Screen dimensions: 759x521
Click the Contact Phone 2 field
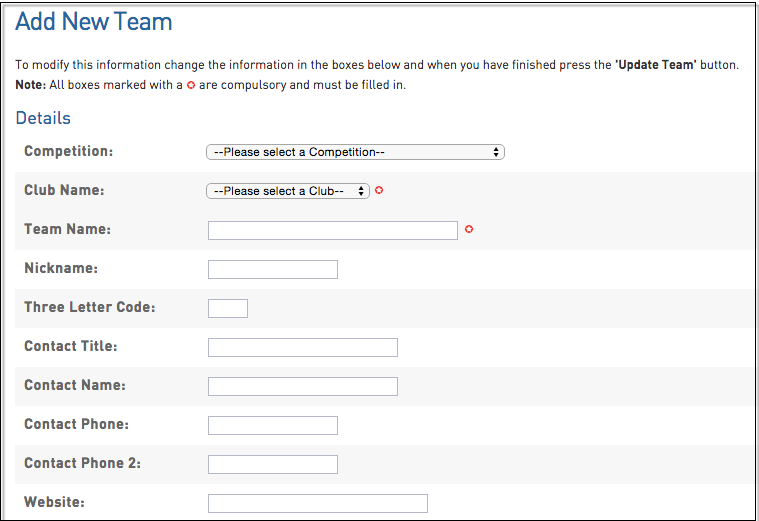pyautogui.click(x=272, y=464)
